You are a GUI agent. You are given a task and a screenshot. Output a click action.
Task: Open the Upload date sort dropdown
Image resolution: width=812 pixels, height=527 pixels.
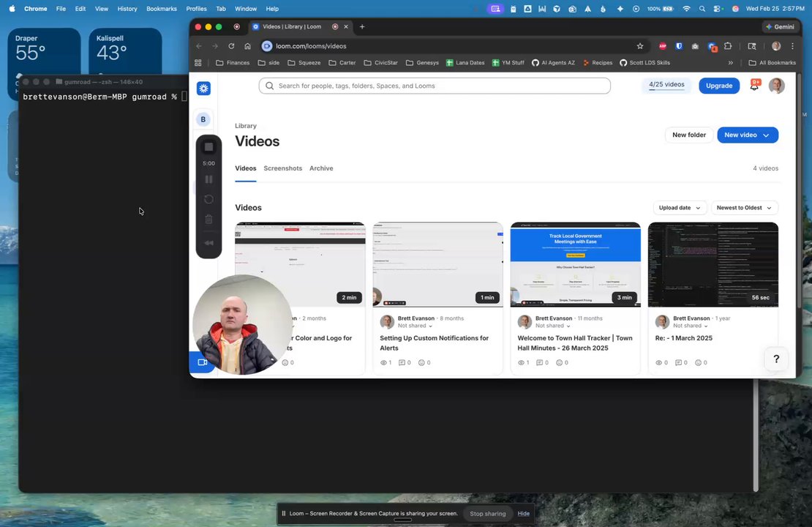(x=680, y=208)
